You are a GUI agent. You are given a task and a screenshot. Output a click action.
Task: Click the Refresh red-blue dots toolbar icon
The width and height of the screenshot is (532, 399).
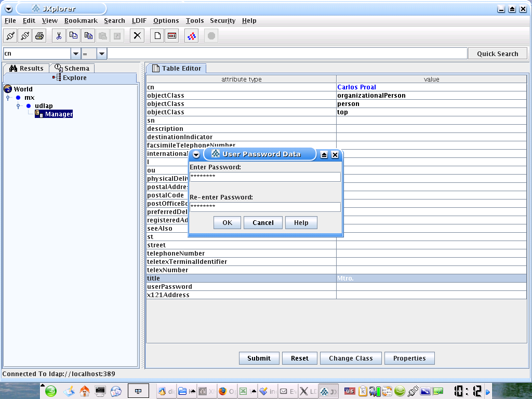[191, 36]
